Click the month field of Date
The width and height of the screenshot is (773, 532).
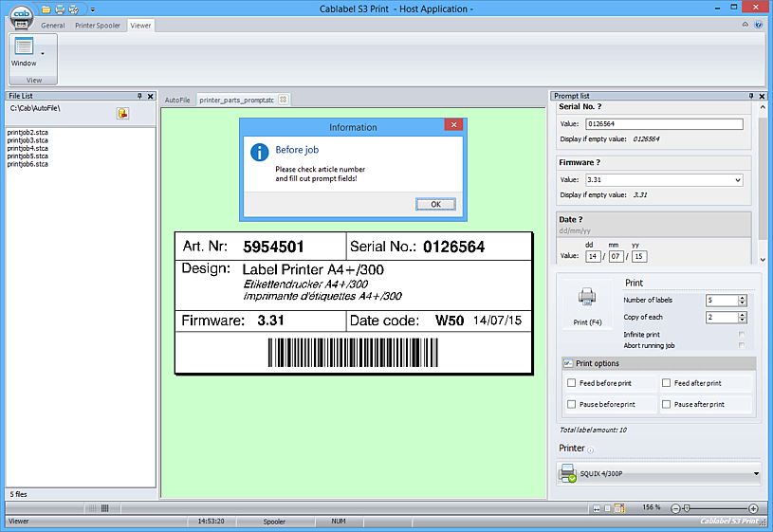[x=616, y=256]
